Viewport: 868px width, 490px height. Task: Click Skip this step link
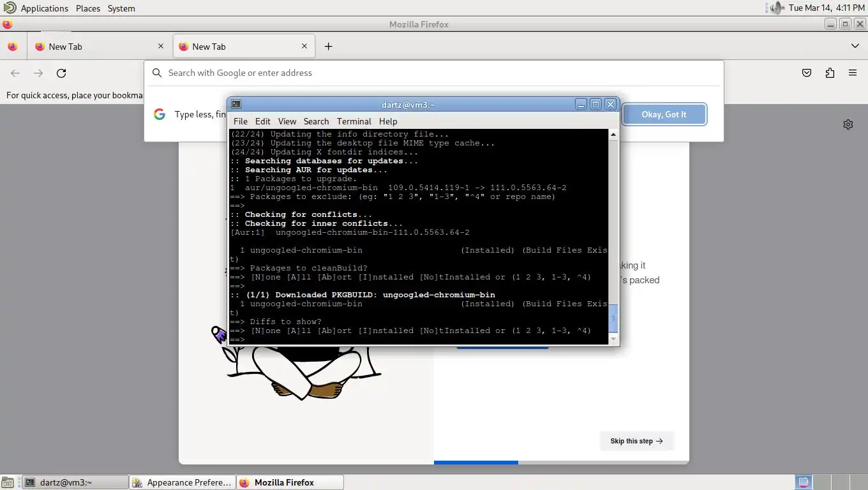tap(636, 441)
